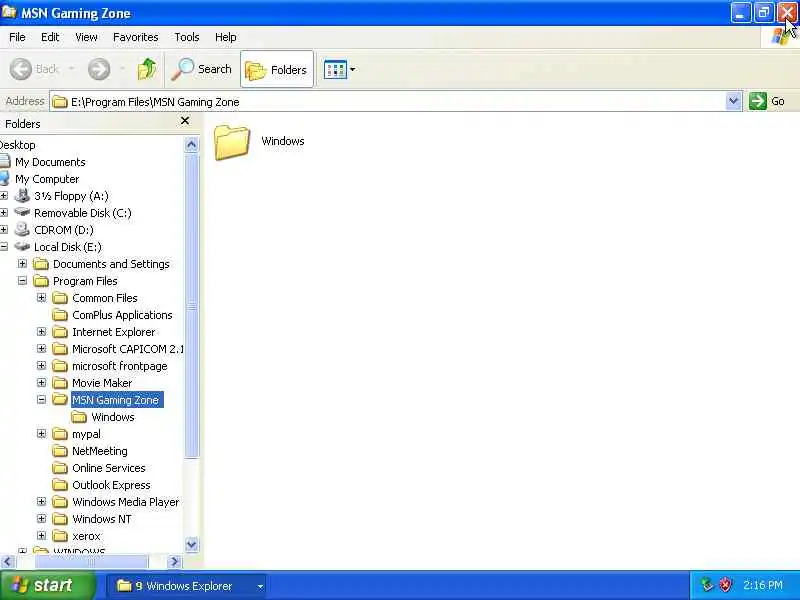Expand the Windows Media Player node
800x600 pixels.
[41, 502]
